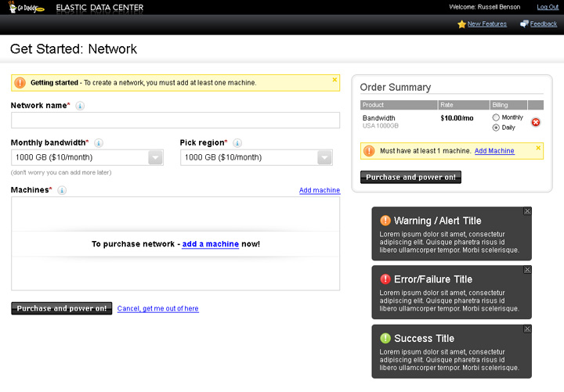
Task: Select Monthly billing radio button
Action: click(496, 117)
